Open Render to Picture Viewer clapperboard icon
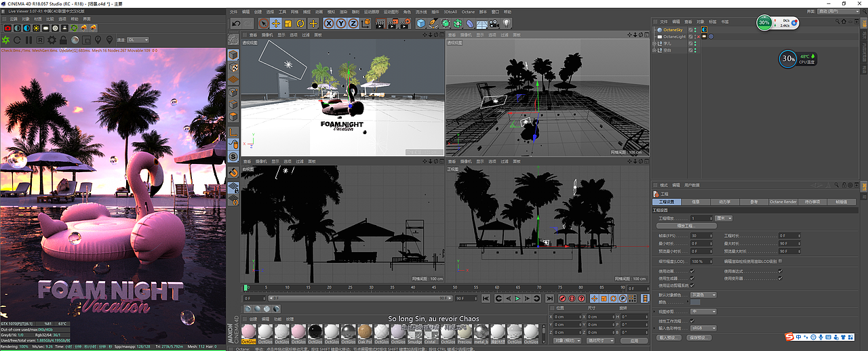 coord(393,24)
